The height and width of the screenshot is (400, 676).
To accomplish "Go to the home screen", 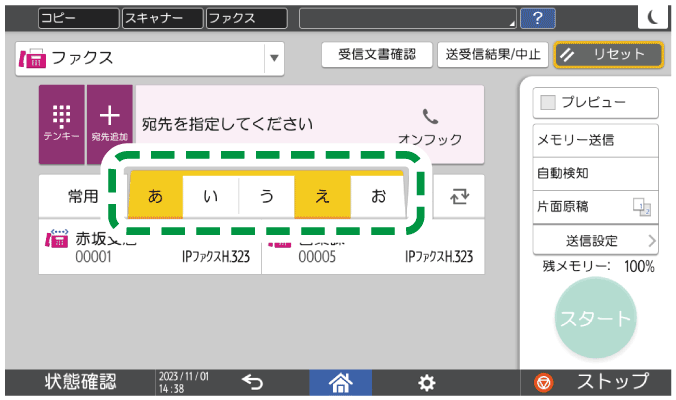I will pos(341,382).
